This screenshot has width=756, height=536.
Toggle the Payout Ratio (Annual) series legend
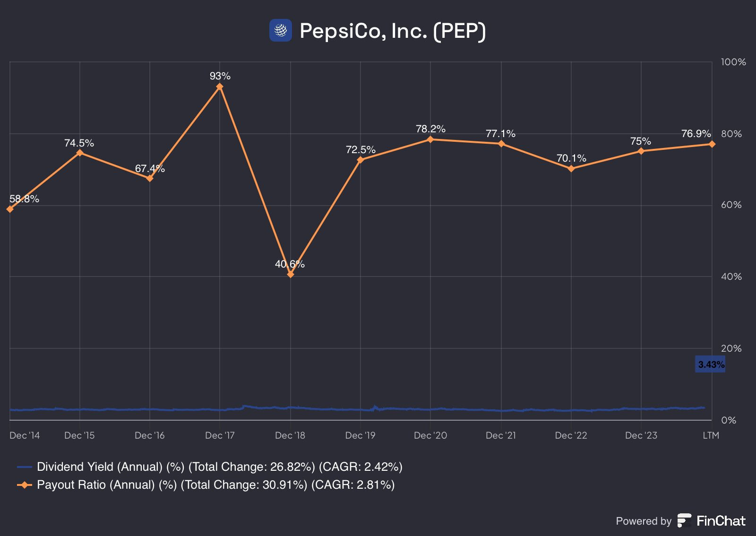point(206,485)
